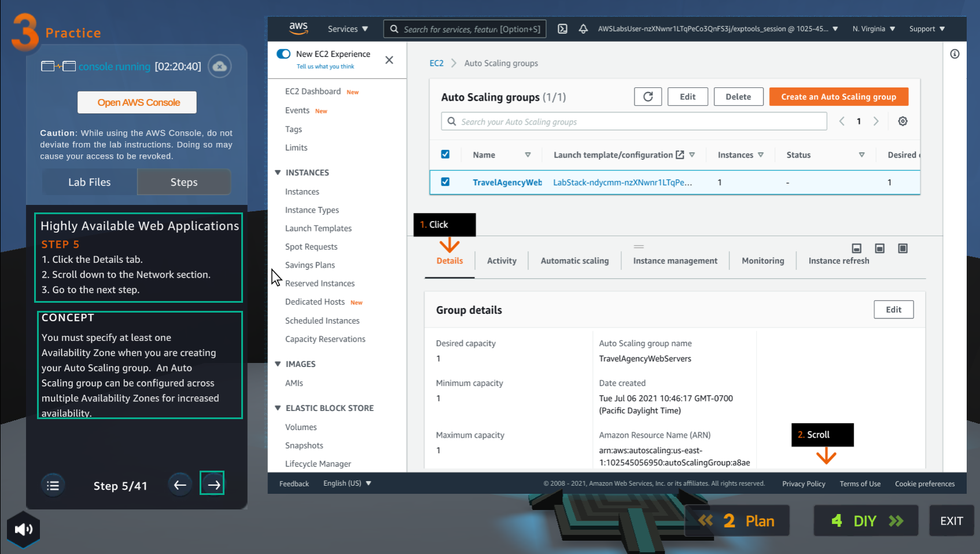Click the search magnifier in top search bar
The height and width of the screenshot is (554, 980).
(394, 29)
